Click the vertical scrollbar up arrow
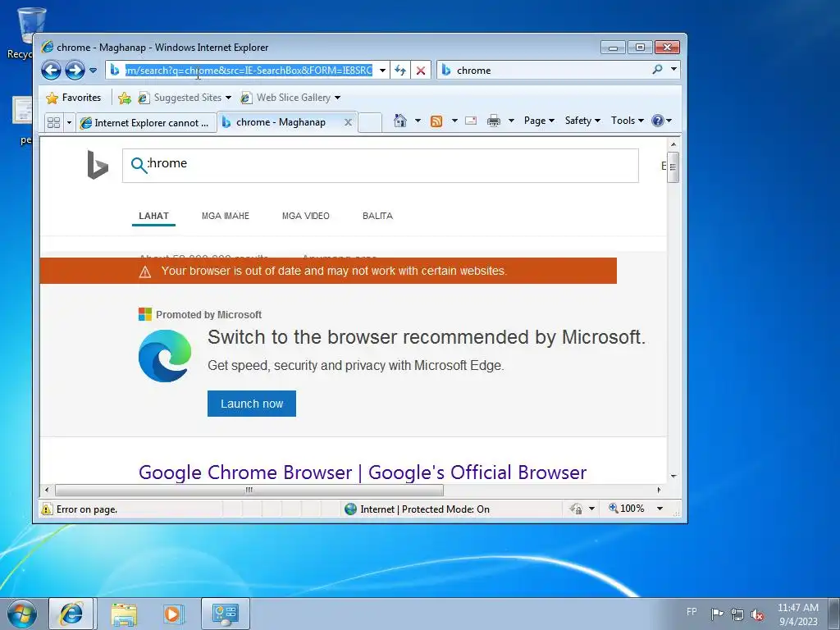Viewport: 840px width, 630px height. (673, 144)
